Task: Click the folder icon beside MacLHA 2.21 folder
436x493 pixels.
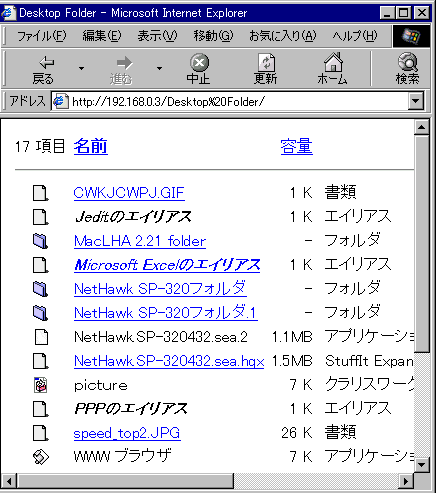Action: 41,241
